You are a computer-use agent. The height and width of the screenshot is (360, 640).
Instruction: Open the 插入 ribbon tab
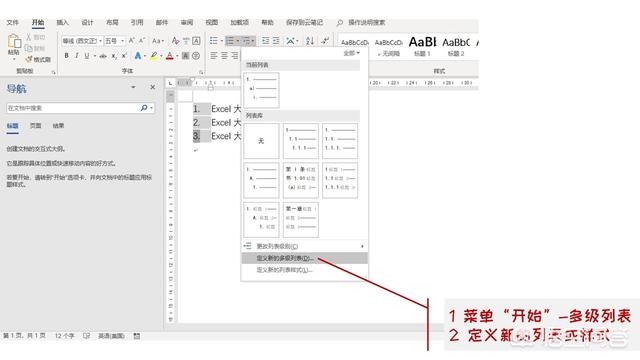tap(62, 22)
